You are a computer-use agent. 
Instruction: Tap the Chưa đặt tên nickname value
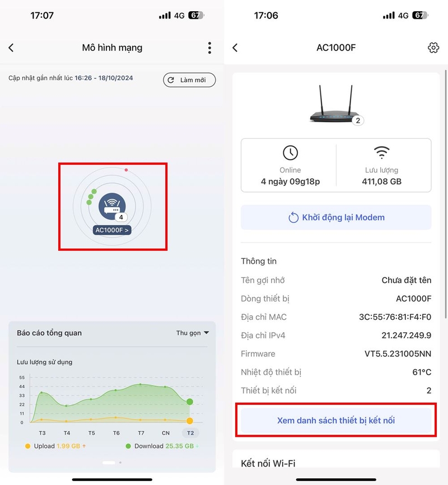(x=406, y=280)
